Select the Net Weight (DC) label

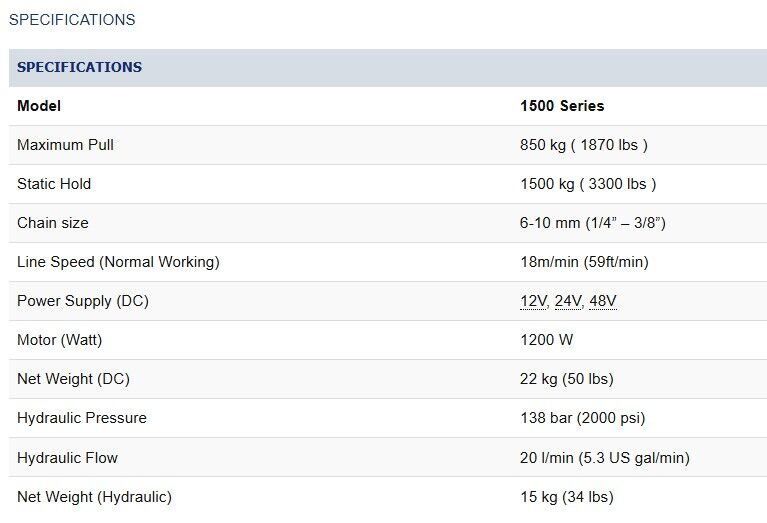(73, 379)
